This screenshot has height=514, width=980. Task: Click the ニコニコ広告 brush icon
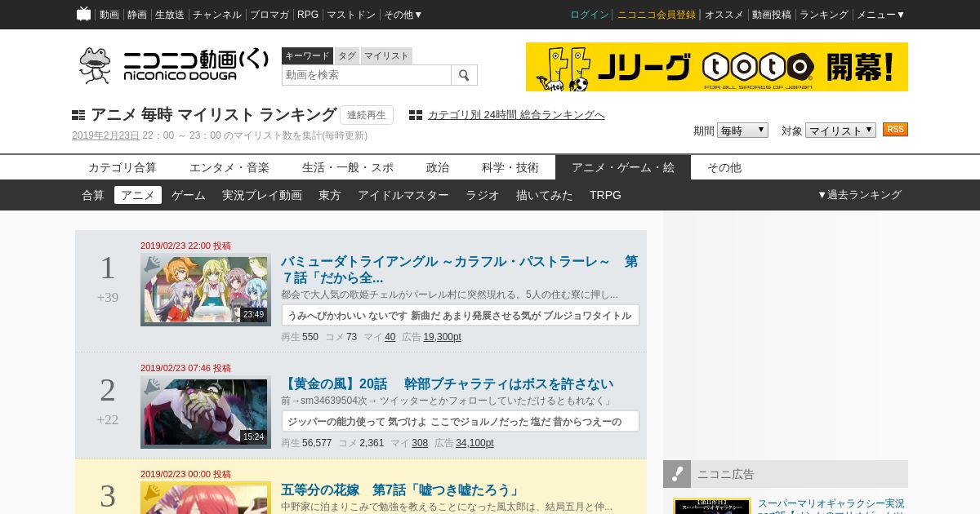coord(677,474)
